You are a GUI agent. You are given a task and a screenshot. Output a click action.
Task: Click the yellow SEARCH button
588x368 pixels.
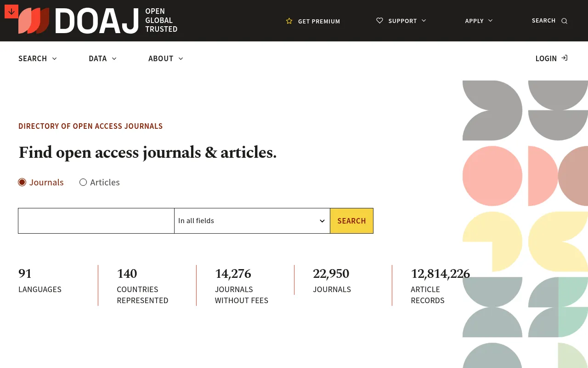point(351,221)
